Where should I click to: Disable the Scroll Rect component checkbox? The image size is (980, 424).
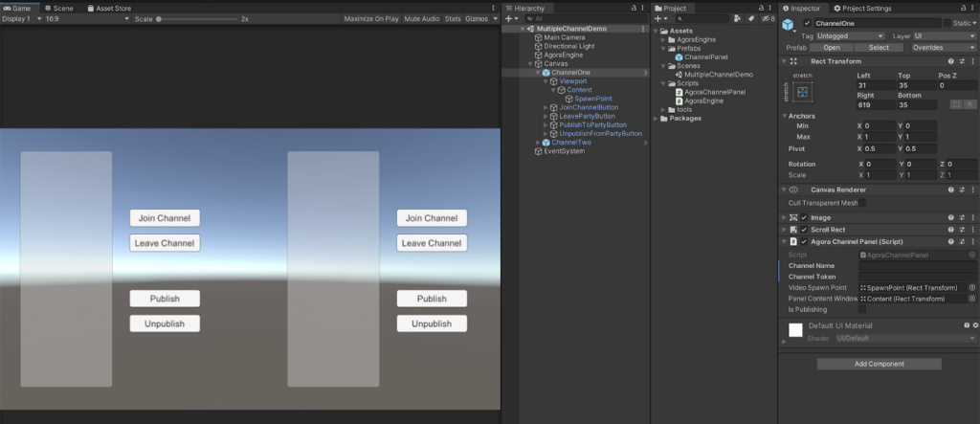pos(804,230)
